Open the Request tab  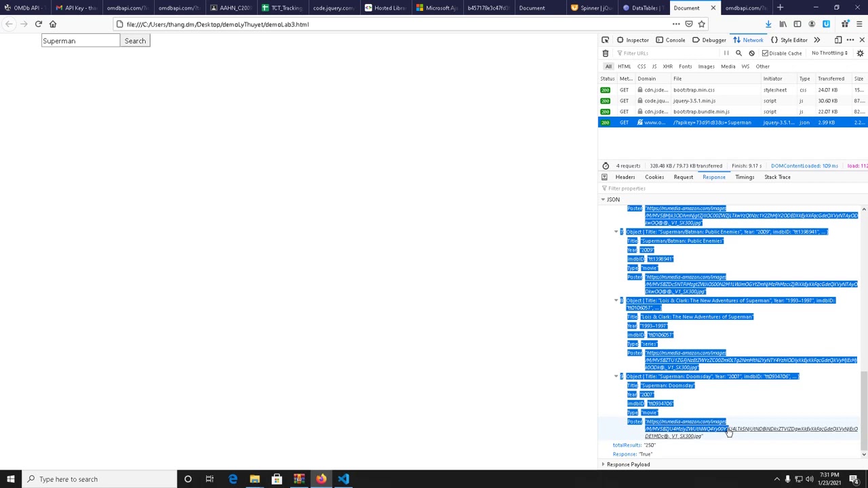pyautogui.click(x=684, y=177)
